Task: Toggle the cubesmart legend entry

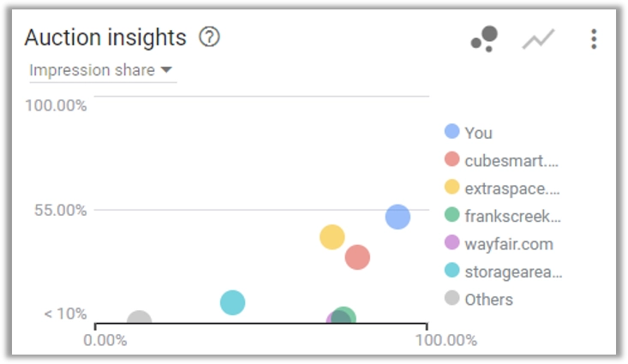Action: (501, 160)
